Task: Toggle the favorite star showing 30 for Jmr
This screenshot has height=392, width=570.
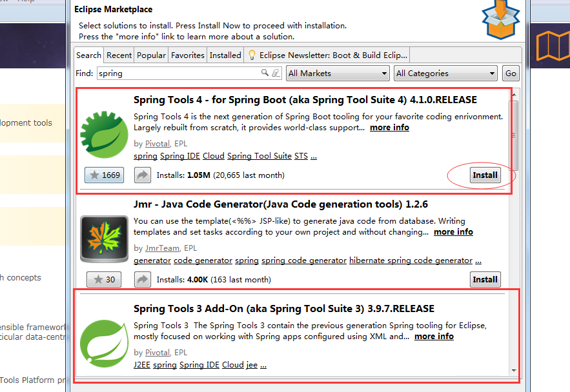Action: [x=103, y=279]
